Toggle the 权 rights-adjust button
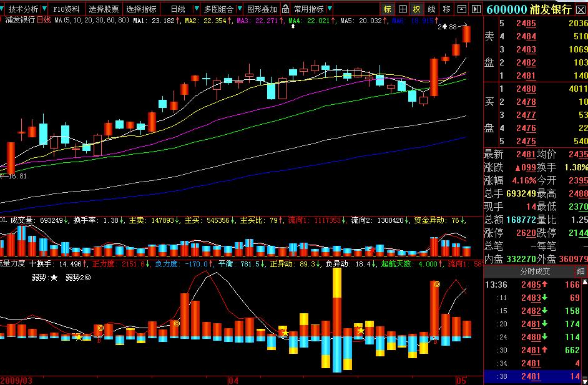Viewport: 588px width, 385px height. point(416,9)
